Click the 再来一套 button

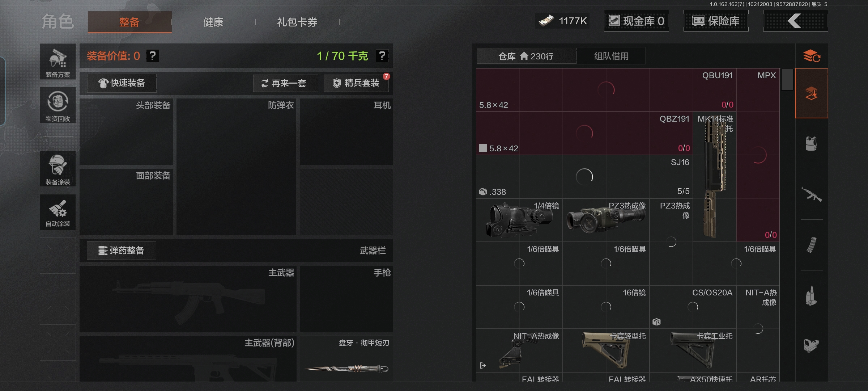coord(285,83)
